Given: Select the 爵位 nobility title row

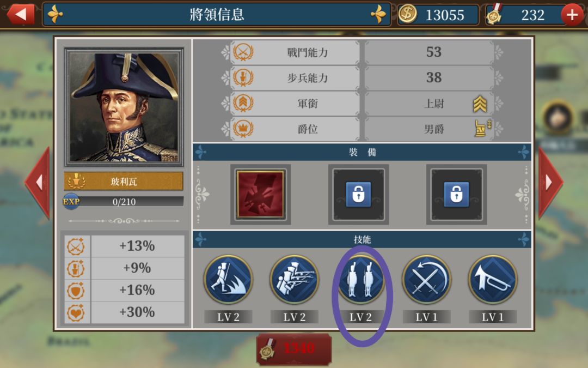Looking at the screenshot, I should point(362,129).
